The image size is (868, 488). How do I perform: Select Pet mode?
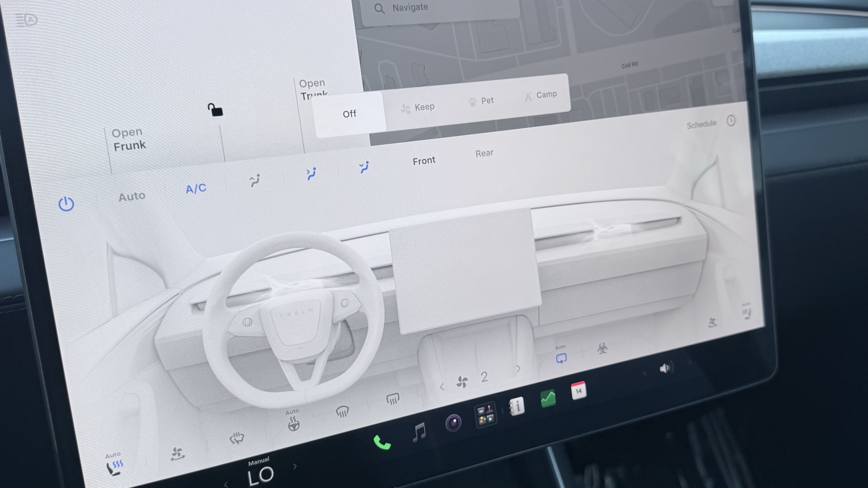tap(481, 101)
